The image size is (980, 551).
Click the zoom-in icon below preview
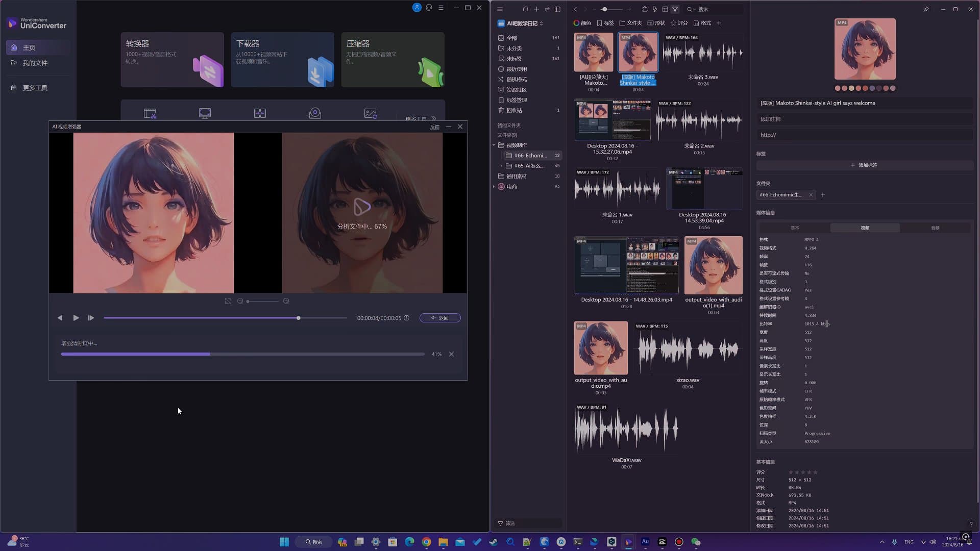pos(286,301)
